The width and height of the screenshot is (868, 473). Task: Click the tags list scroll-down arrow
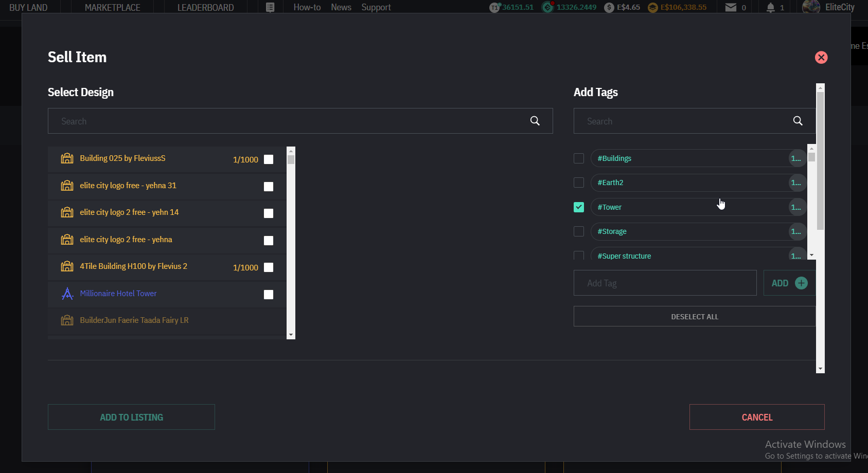[x=811, y=255]
